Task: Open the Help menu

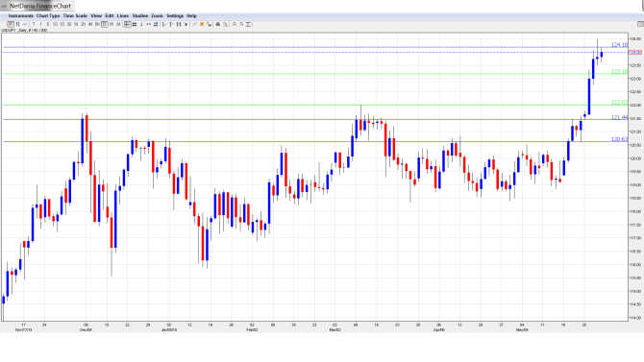Action: 191,15
